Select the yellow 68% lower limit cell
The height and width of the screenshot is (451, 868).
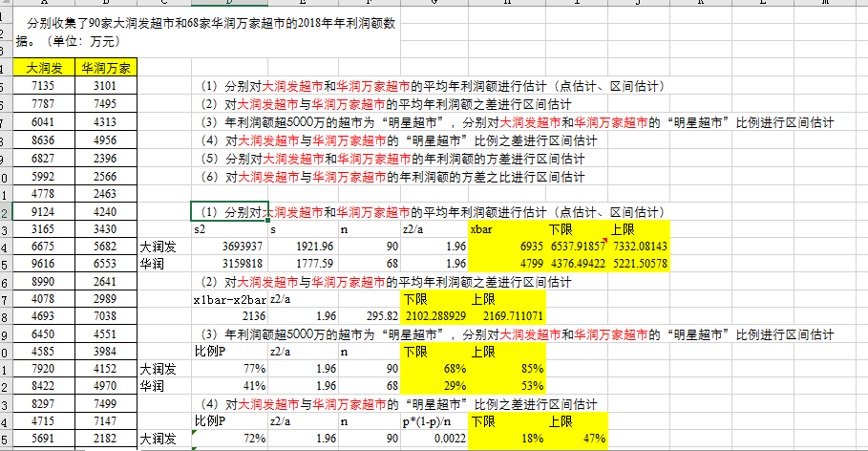point(434,369)
